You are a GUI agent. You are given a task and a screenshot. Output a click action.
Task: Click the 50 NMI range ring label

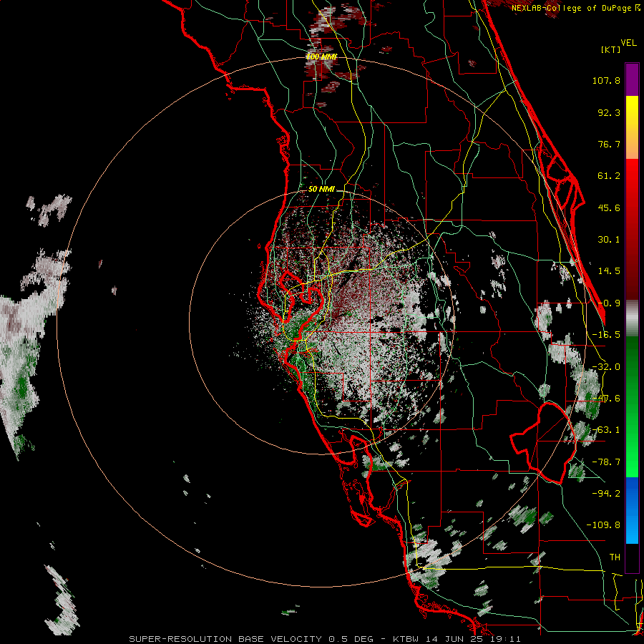click(321, 189)
